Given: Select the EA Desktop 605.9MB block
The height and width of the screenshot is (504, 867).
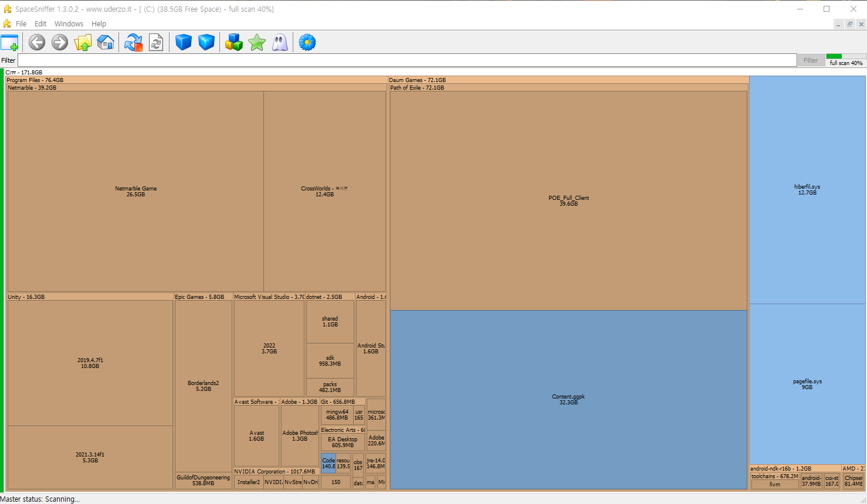Looking at the screenshot, I should [x=343, y=442].
